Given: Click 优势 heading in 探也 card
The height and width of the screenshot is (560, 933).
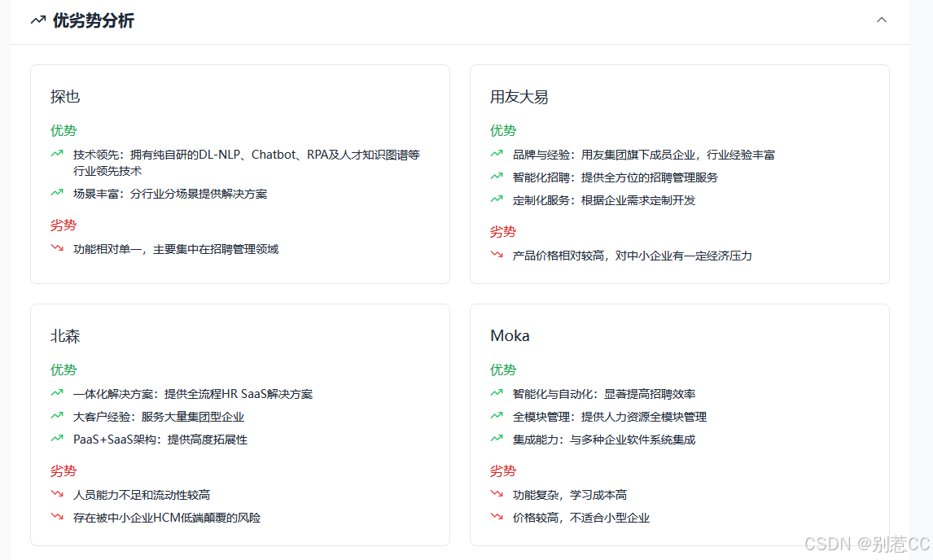Looking at the screenshot, I should pyautogui.click(x=64, y=130).
